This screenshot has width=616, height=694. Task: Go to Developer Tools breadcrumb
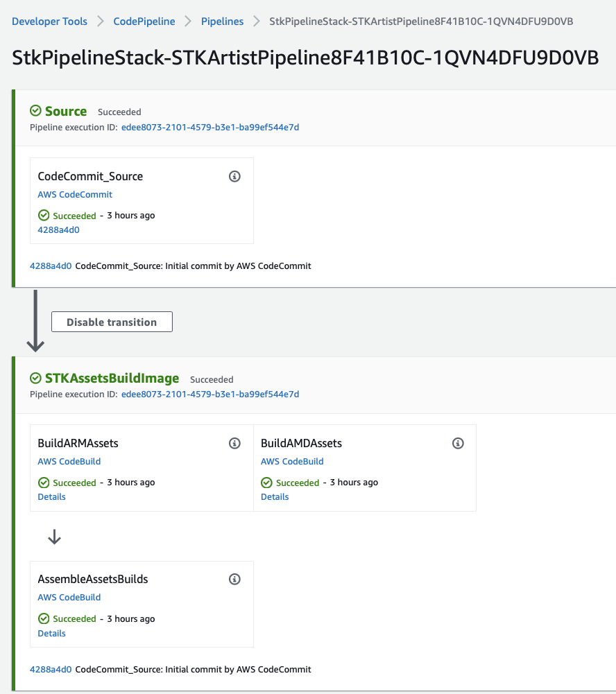point(49,21)
